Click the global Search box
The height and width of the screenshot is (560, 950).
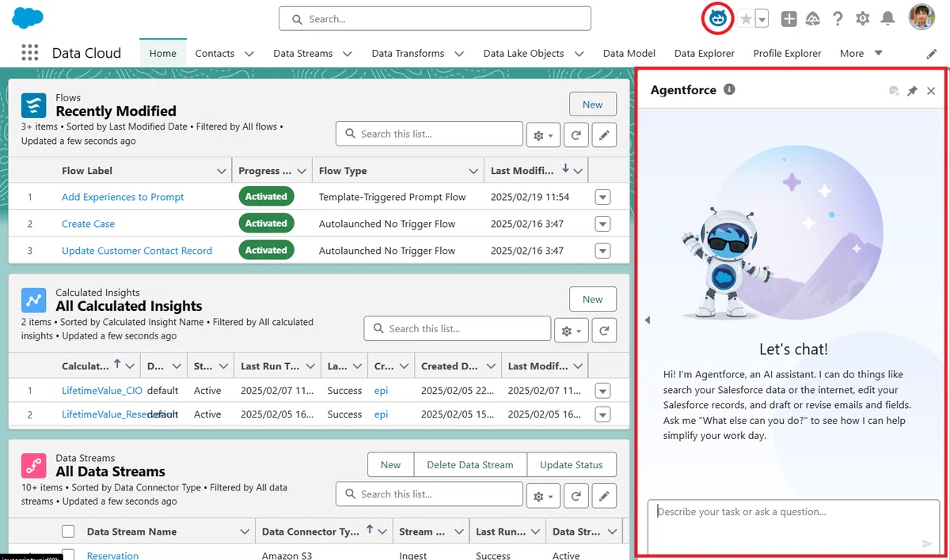click(x=435, y=18)
